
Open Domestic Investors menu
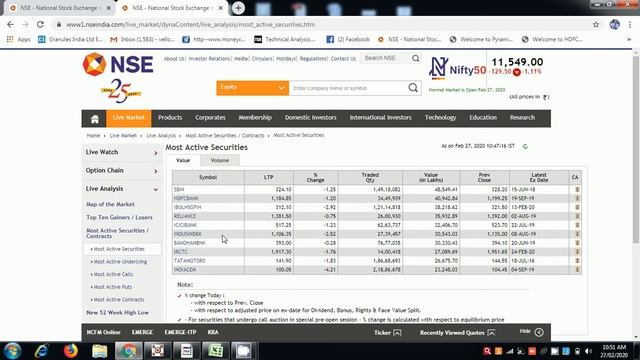click(311, 118)
